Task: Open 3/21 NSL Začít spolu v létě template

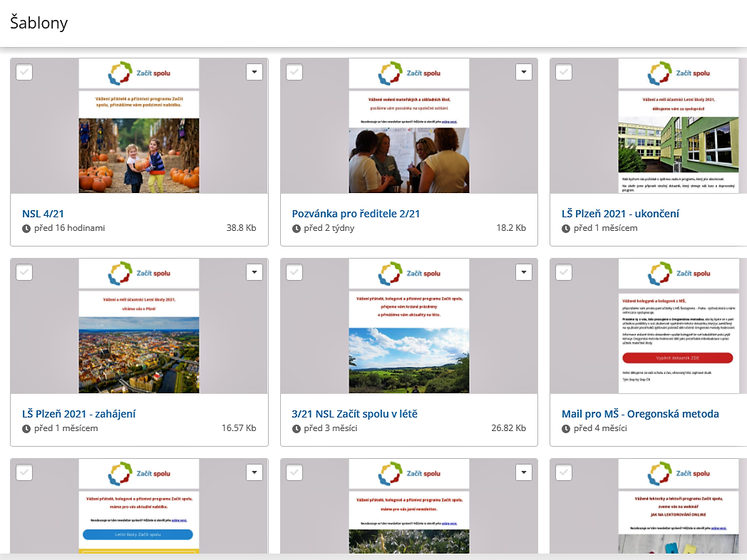Action: (x=354, y=414)
